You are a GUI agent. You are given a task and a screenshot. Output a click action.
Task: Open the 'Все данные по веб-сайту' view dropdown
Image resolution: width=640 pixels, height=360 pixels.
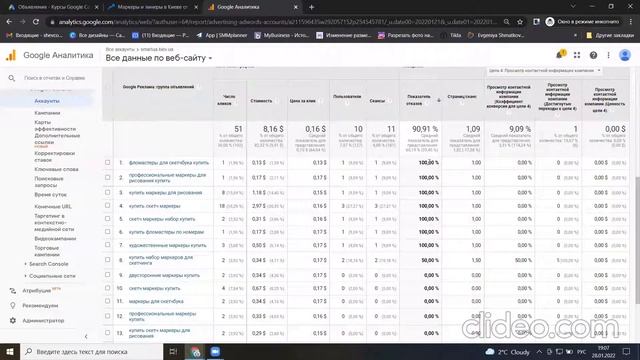pyautogui.click(x=159, y=58)
